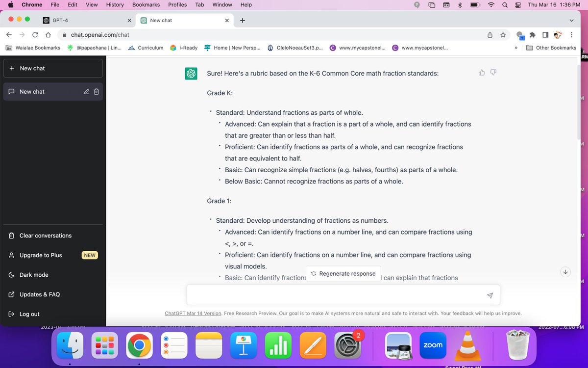588x368 pixels.
Task: Delete the New chat trash icon
Action: (97, 91)
